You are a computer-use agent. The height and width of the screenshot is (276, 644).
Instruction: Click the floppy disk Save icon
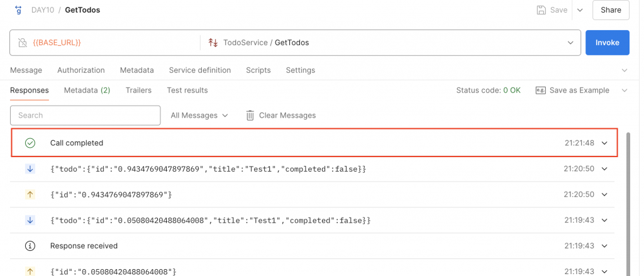(541, 10)
